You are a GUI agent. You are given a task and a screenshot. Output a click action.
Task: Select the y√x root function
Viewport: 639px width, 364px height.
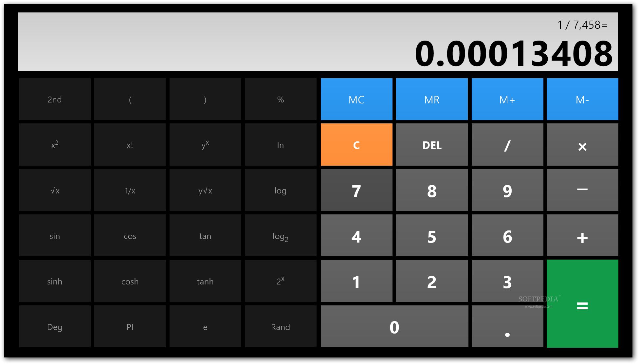pyautogui.click(x=205, y=190)
